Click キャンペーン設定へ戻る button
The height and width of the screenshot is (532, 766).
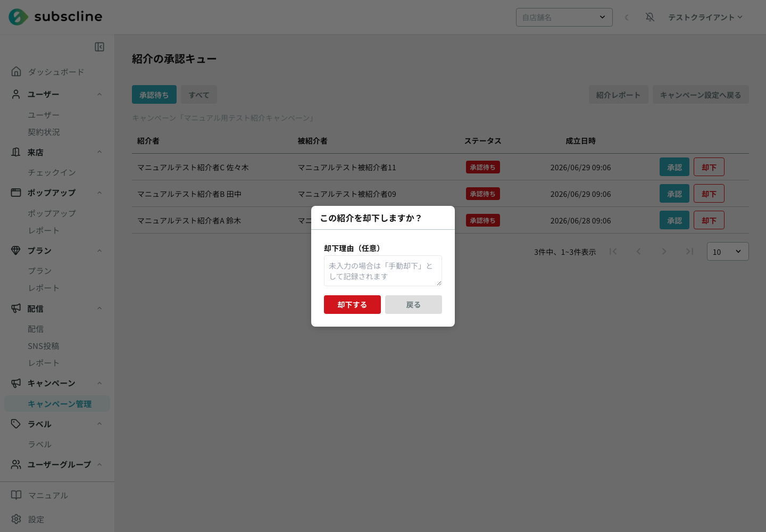pos(701,95)
